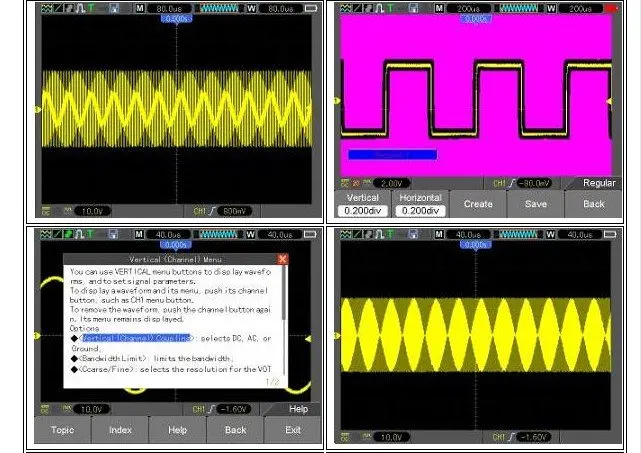This screenshot has width=641, height=453.
Task: Click the -1.60V trigger readout in the bottom-right scope
Action: click(534, 437)
